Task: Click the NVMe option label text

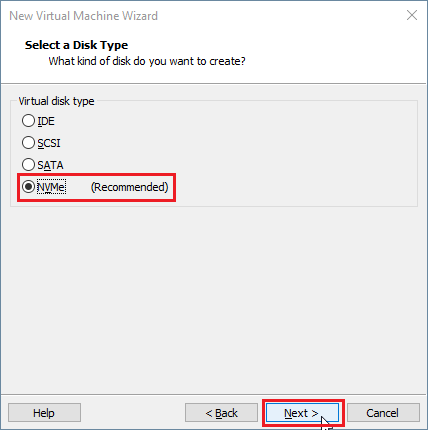Action: (51, 187)
